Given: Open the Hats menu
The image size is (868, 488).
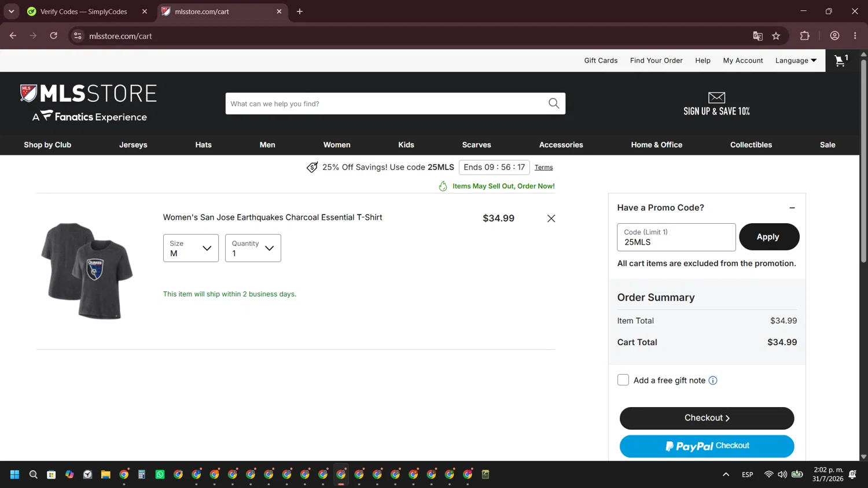Looking at the screenshot, I should pos(204,145).
